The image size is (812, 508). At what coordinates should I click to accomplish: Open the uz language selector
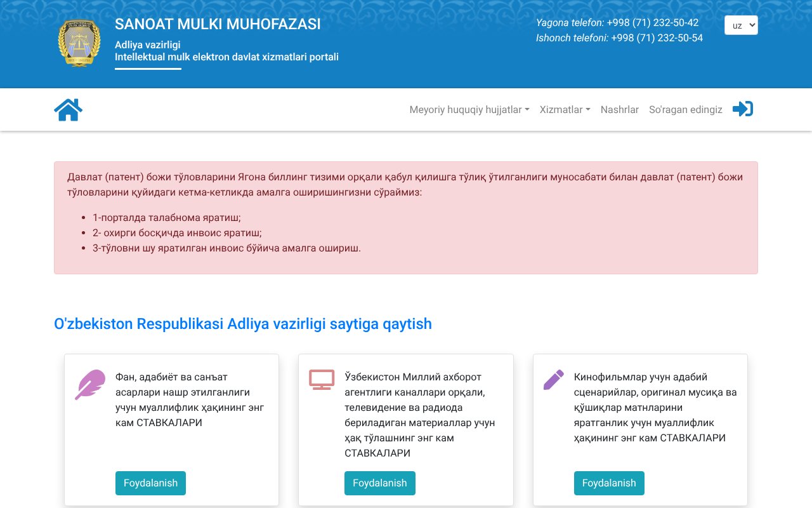point(741,25)
